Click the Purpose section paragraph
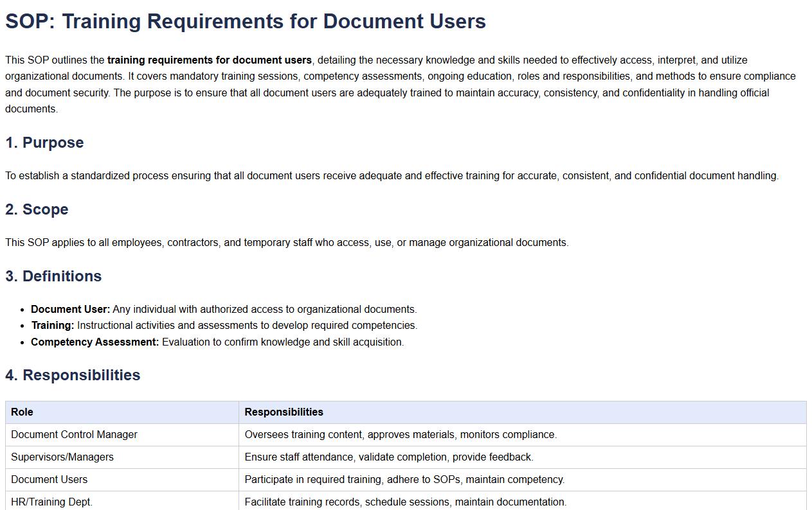This screenshot has height=510, width=812. coord(392,176)
